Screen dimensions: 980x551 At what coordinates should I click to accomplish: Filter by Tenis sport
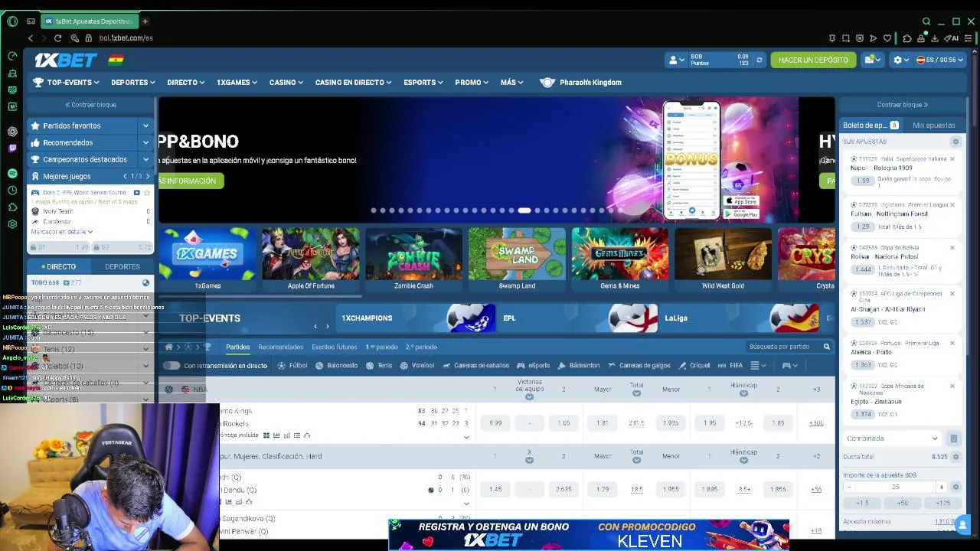click(x=378, y=366)
